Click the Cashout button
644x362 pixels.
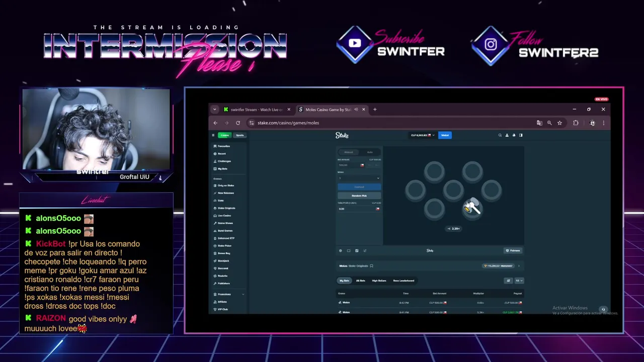tap(359, 187)
